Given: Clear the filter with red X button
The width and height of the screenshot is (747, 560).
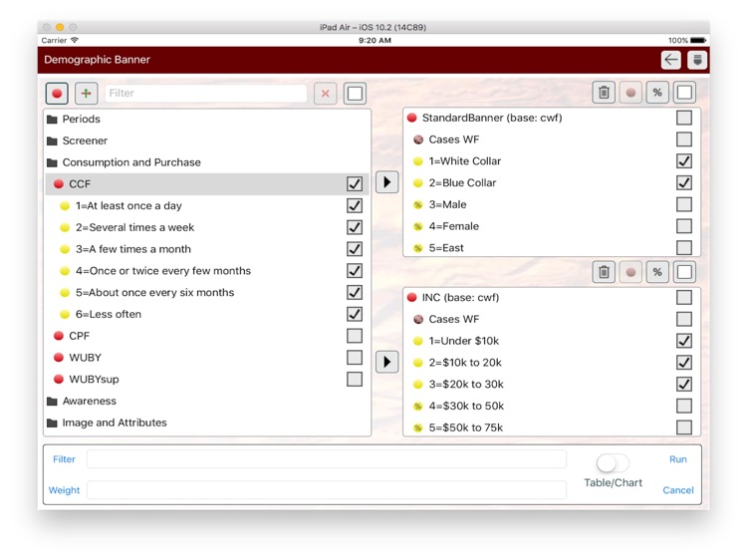Looking at the screenshot, I should (x=326, y=93).
